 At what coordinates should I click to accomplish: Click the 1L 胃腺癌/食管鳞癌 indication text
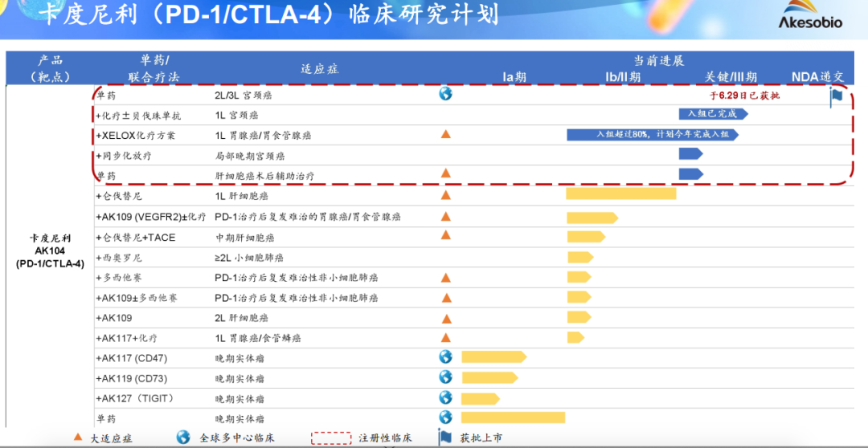pos(258,338)
